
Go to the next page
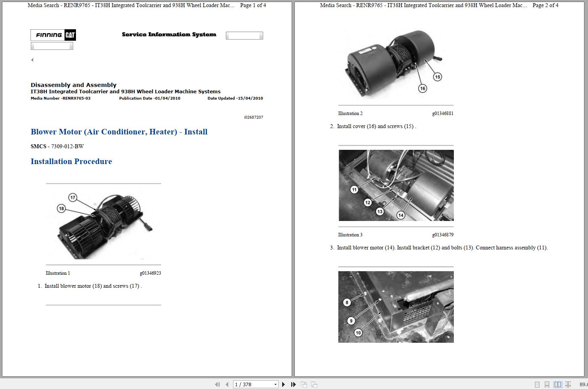(283, 384)
